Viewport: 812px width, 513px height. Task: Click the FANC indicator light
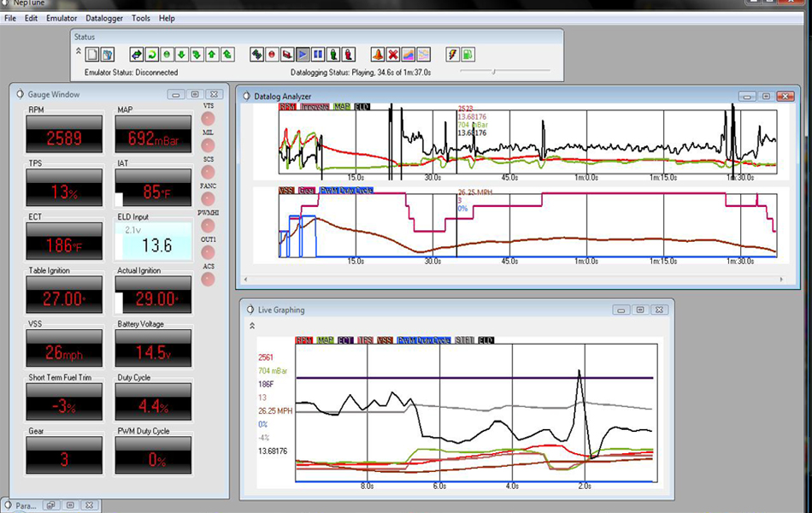tap(209, 199)
